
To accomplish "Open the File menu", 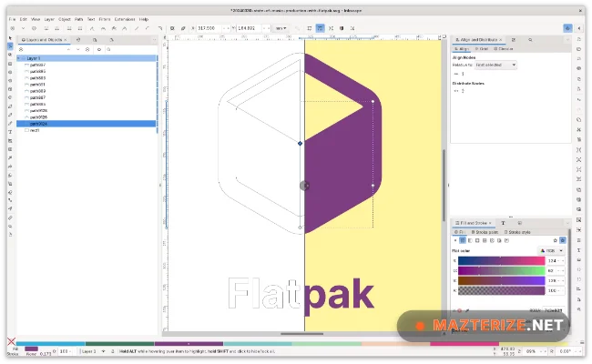I will click(x=12, y=19).
